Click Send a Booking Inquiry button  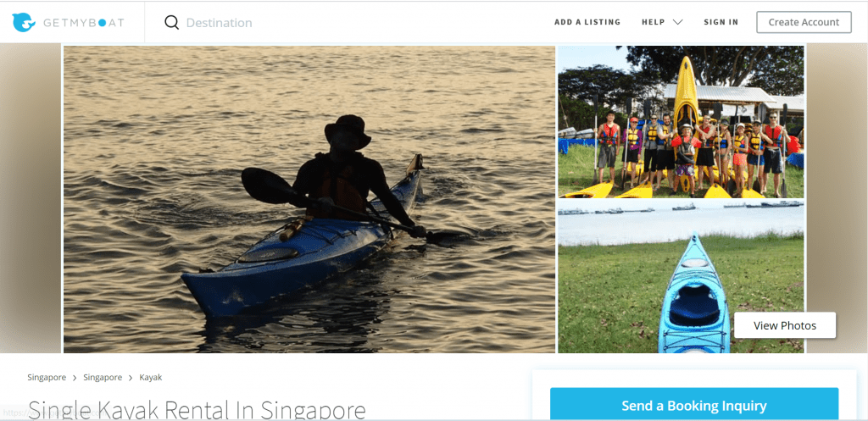(x=693, y=406)
